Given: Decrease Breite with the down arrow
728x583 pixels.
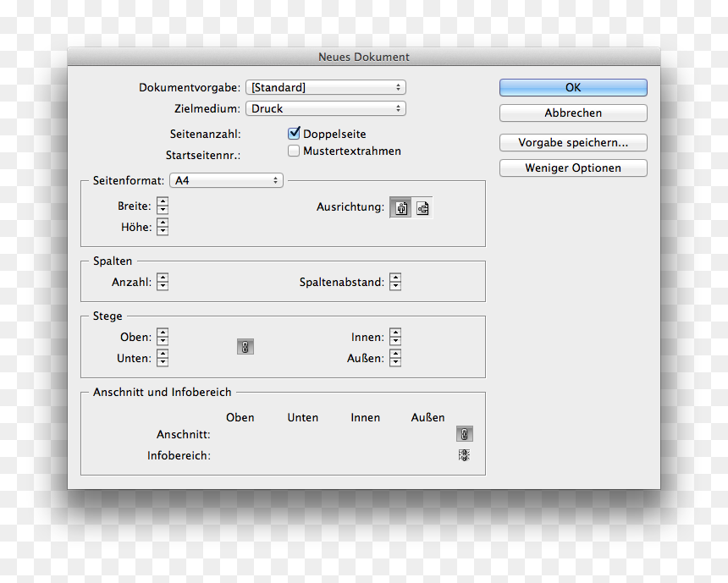Looking at the screenshot, I should pos(163,210).
